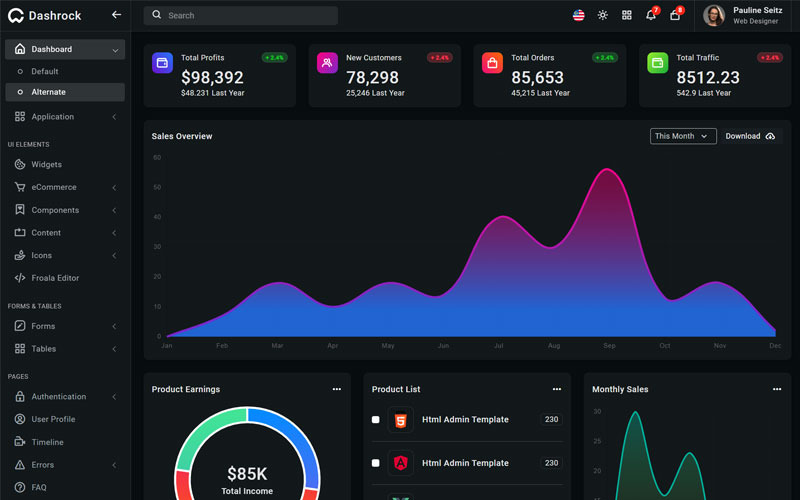The width and height of the screenshot is (800, 500).
Task: Click in the Search input field
Action: coord(241,15)
